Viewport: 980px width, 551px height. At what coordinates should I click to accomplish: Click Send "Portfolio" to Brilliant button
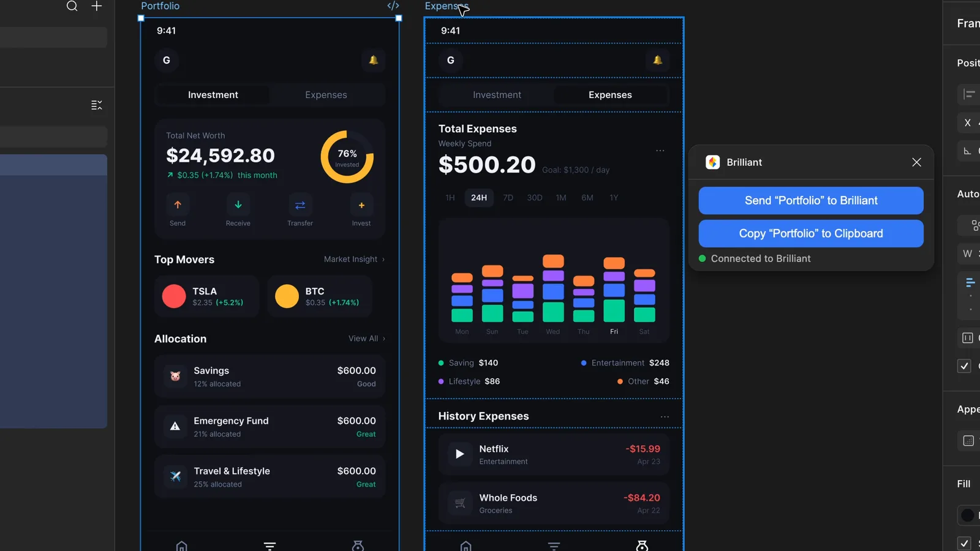(x=811, y=201)
